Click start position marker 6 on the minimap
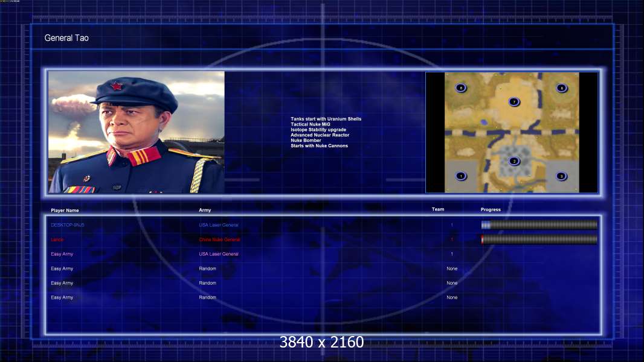 pyautogui.click(x=561, y=87)
